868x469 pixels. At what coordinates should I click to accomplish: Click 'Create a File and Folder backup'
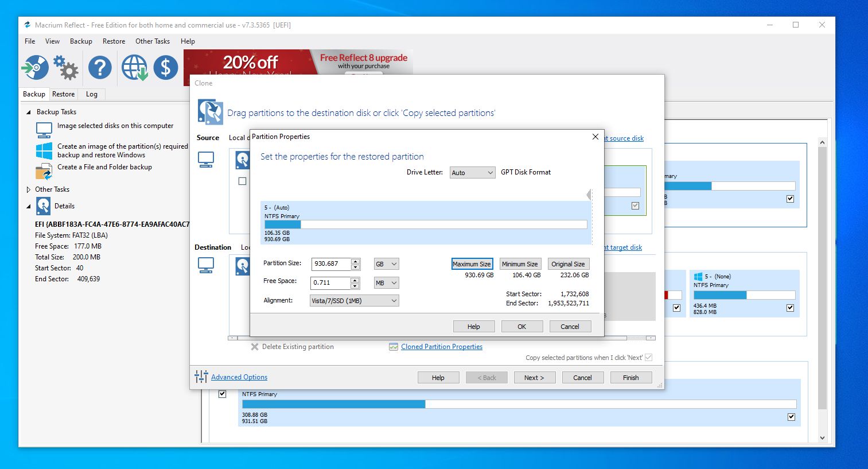pyautogui.click(x=104, y=167)
